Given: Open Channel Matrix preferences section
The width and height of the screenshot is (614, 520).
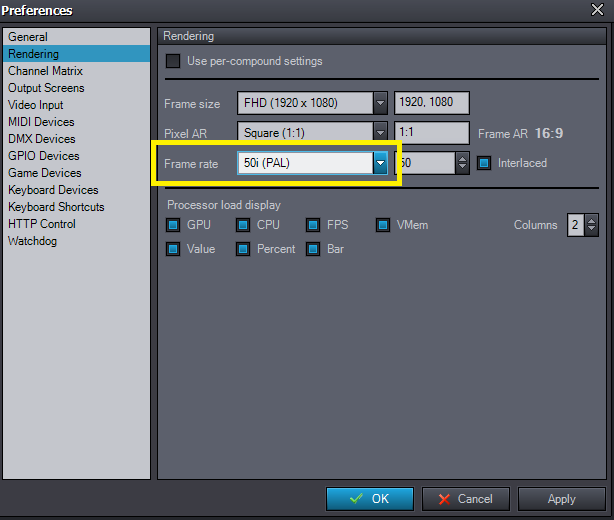Looking at the screenshot, I should [45, 71].
